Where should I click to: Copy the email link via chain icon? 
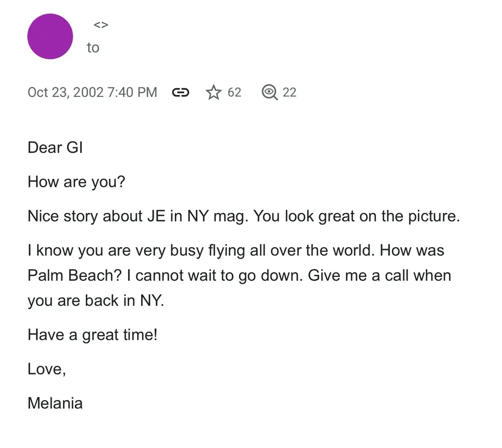(x=181, y=92)
